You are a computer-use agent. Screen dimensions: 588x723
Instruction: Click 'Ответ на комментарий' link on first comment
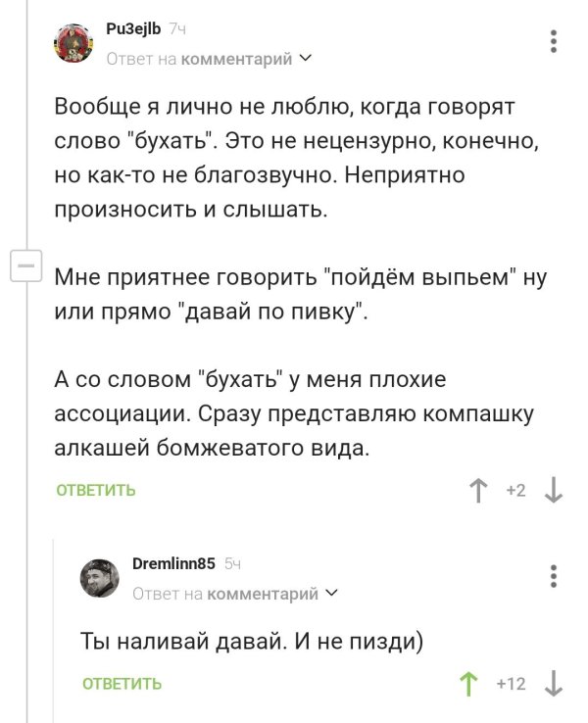click(199, 59)
